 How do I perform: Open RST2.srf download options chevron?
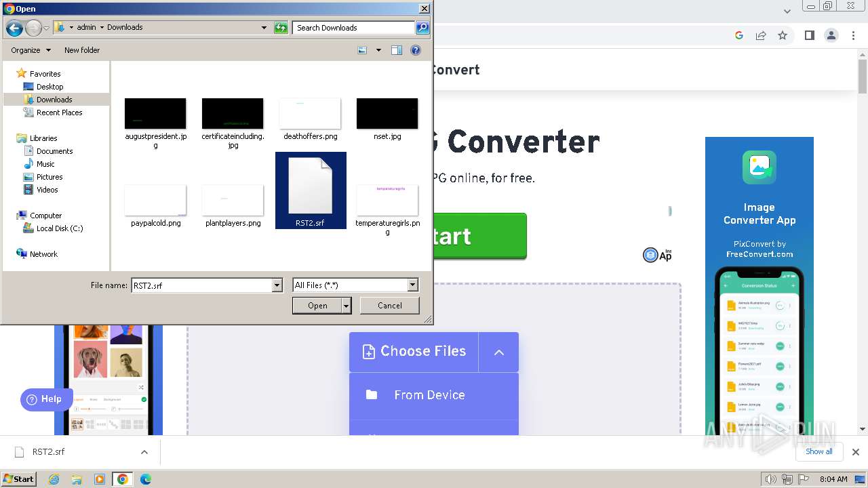pos(144,452)
